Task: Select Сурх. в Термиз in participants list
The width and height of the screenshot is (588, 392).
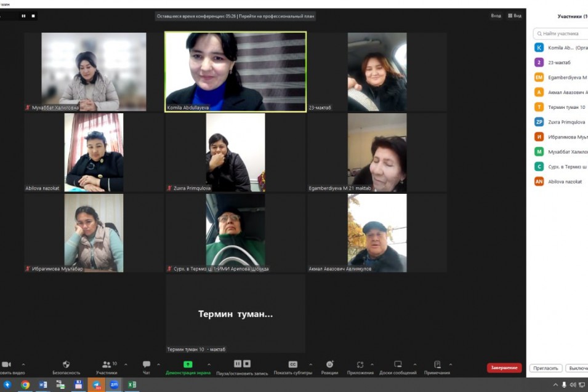Action: pos(561,167)
